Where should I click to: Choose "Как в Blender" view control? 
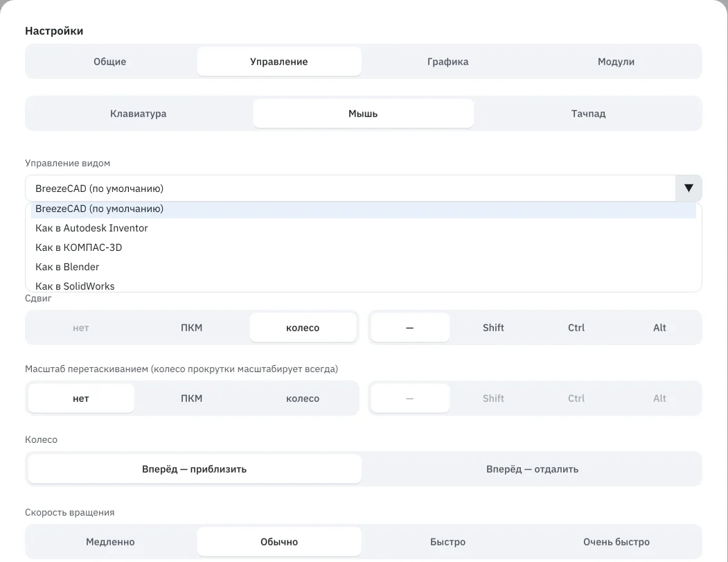pyautogui.click(x=364, y=267)
